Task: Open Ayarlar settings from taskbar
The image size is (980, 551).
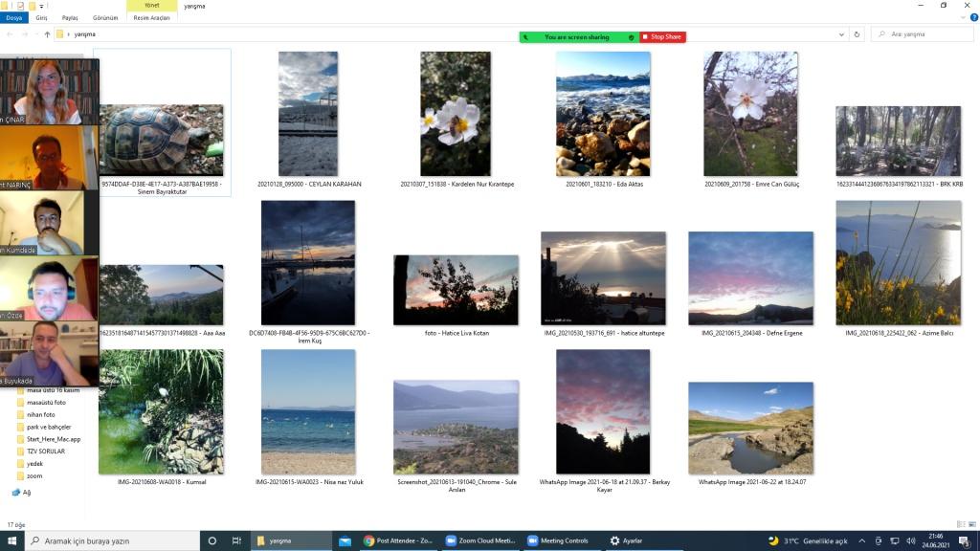Action: pyautogui.click(x=627, y=540)
